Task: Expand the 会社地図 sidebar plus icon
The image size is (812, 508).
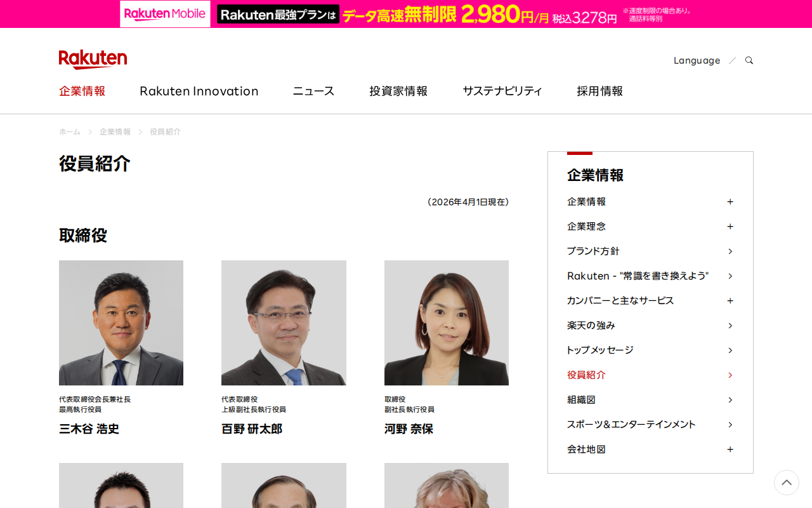Action: pos(730,450)
